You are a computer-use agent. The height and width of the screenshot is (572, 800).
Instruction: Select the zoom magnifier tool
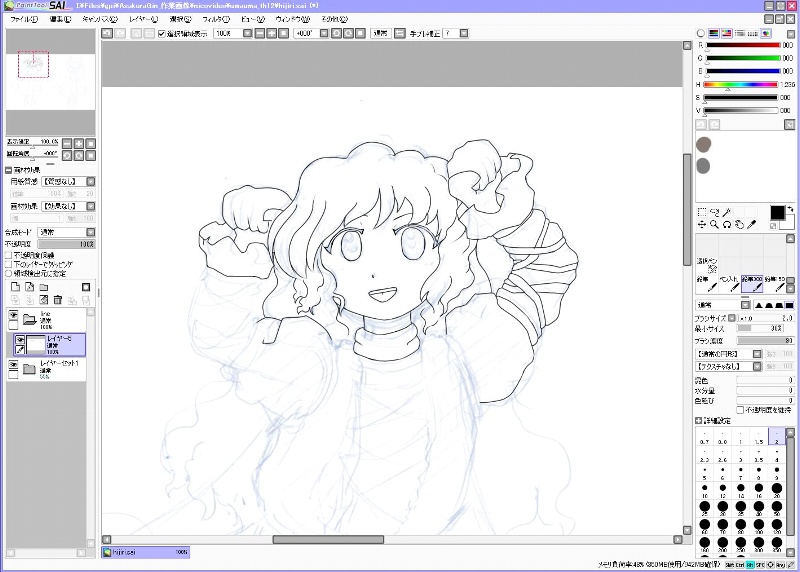(x=714, y=224)
